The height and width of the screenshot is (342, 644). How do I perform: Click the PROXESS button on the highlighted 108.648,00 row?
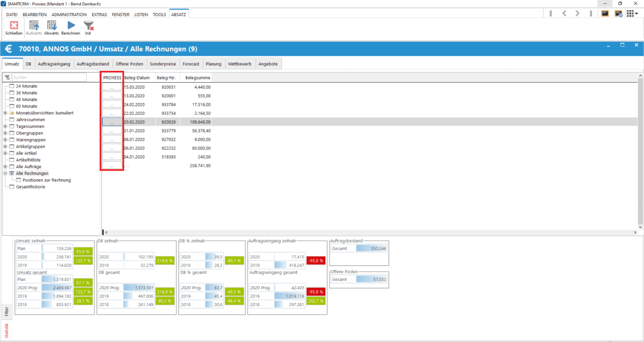point(112,122)
